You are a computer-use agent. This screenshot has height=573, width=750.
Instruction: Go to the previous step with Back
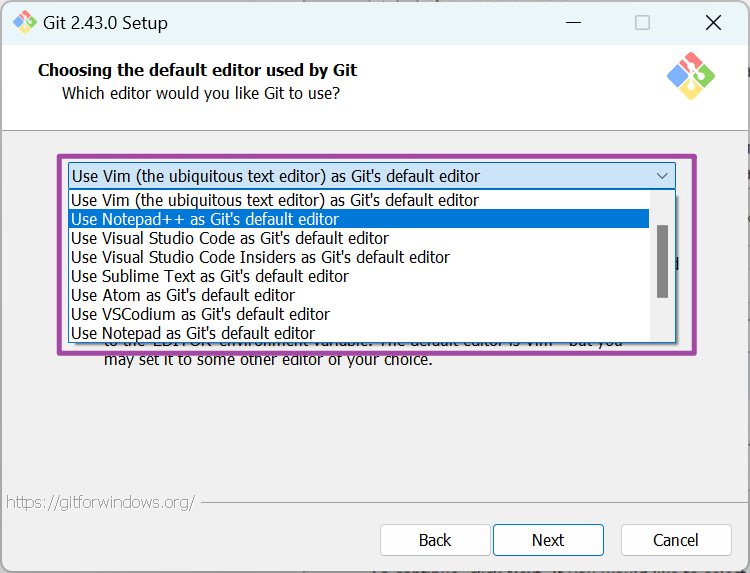[435, 540]
